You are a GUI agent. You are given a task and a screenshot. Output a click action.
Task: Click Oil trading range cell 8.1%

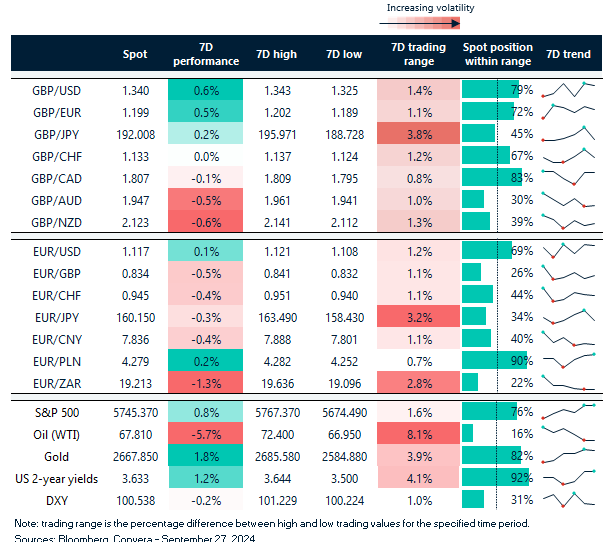click(x=419, y=433)
